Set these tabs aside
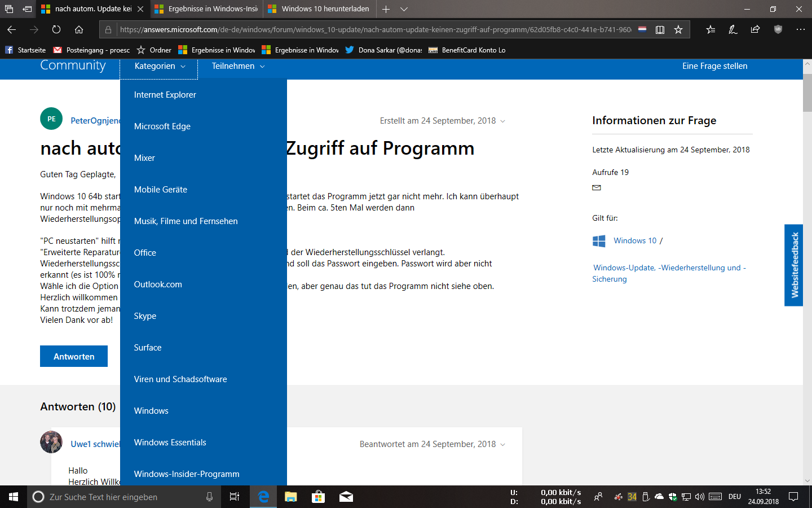 [27, 9]
